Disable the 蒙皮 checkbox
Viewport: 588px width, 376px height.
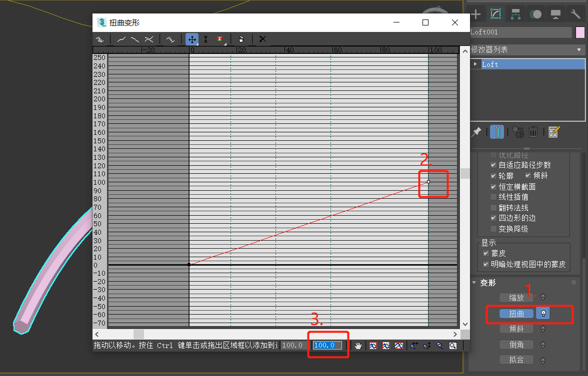(485, 253)
